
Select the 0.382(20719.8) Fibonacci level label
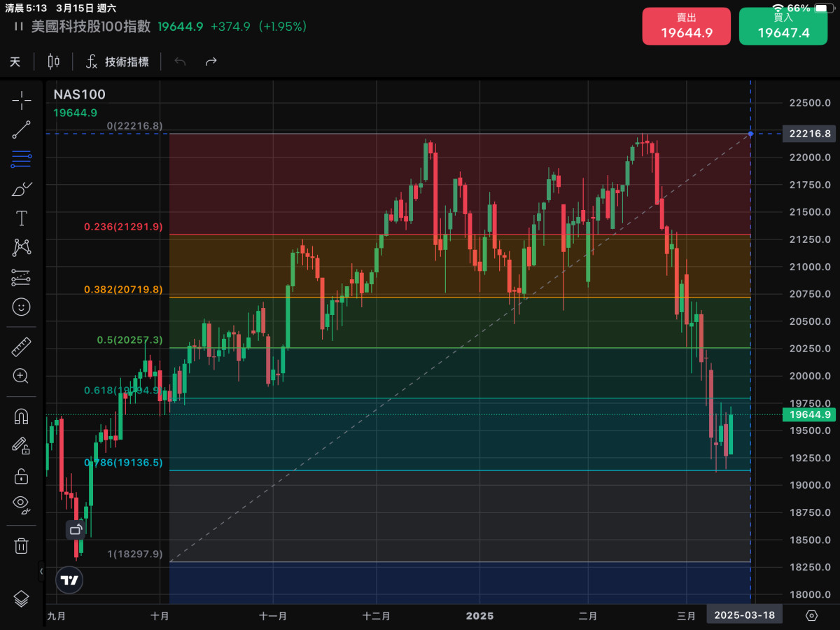(123, 289)
